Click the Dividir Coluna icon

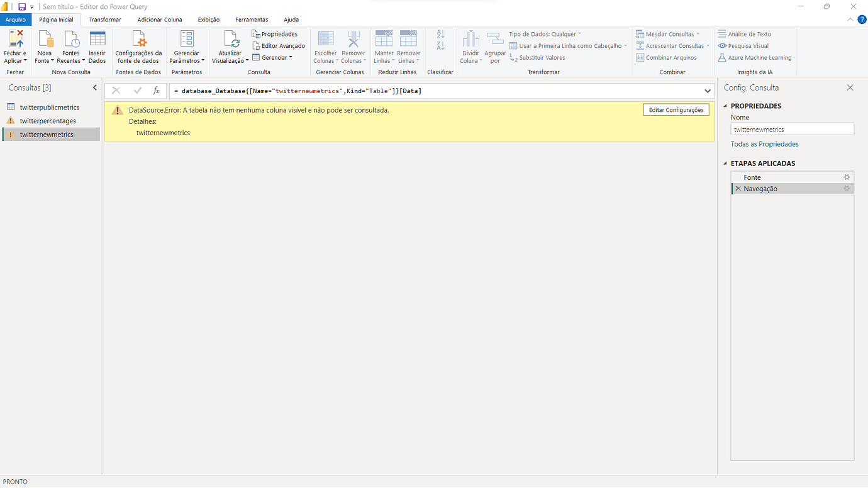(470, 45)
